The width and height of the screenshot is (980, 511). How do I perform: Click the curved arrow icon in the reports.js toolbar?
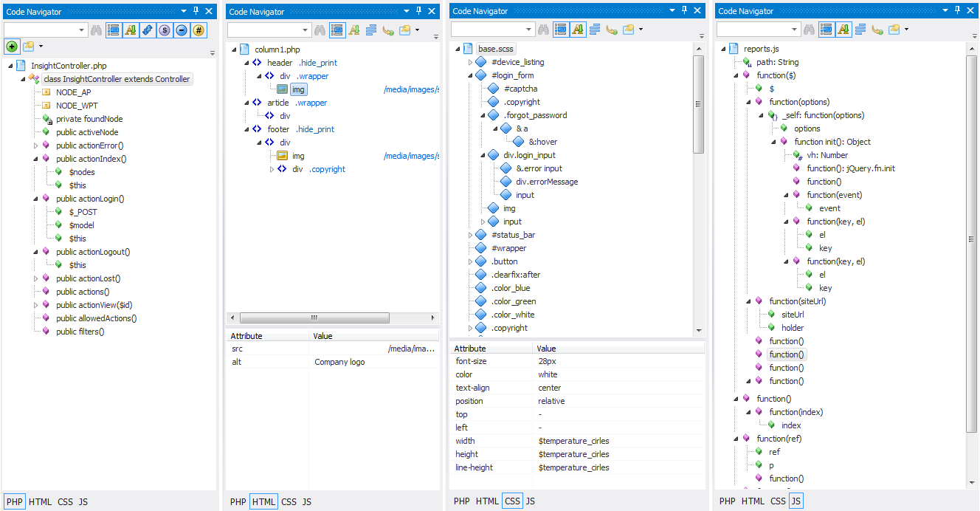click(877, 30)
